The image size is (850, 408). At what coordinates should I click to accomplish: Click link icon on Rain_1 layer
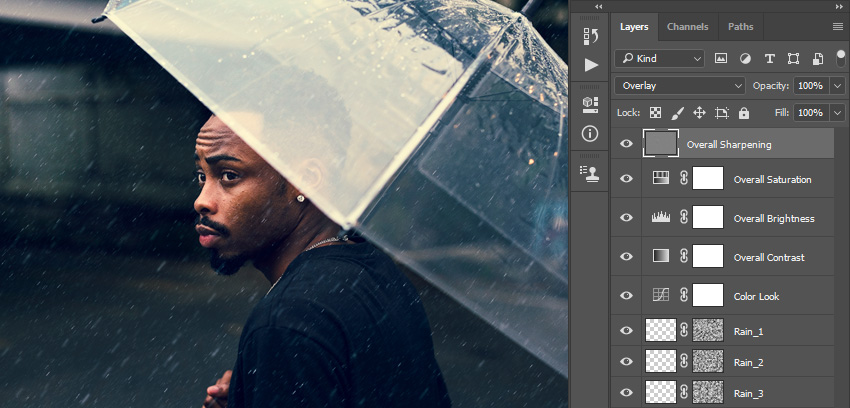[x=684, y=330]
